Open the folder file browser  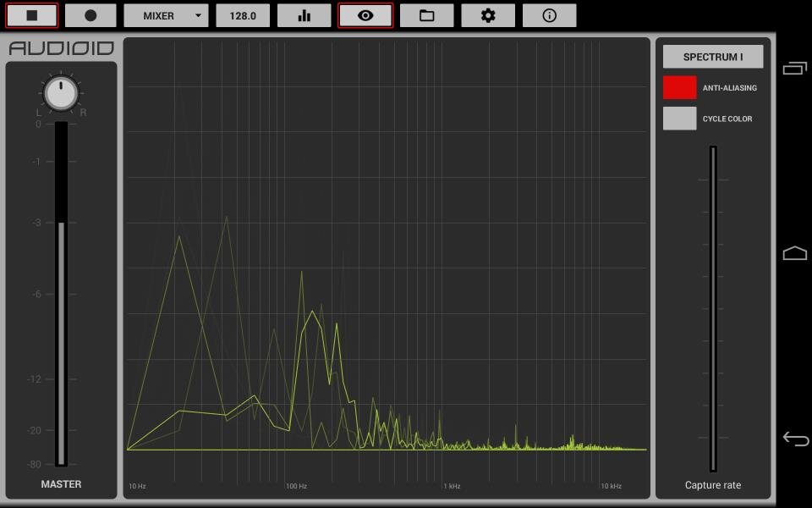click(x=426, y=15)
